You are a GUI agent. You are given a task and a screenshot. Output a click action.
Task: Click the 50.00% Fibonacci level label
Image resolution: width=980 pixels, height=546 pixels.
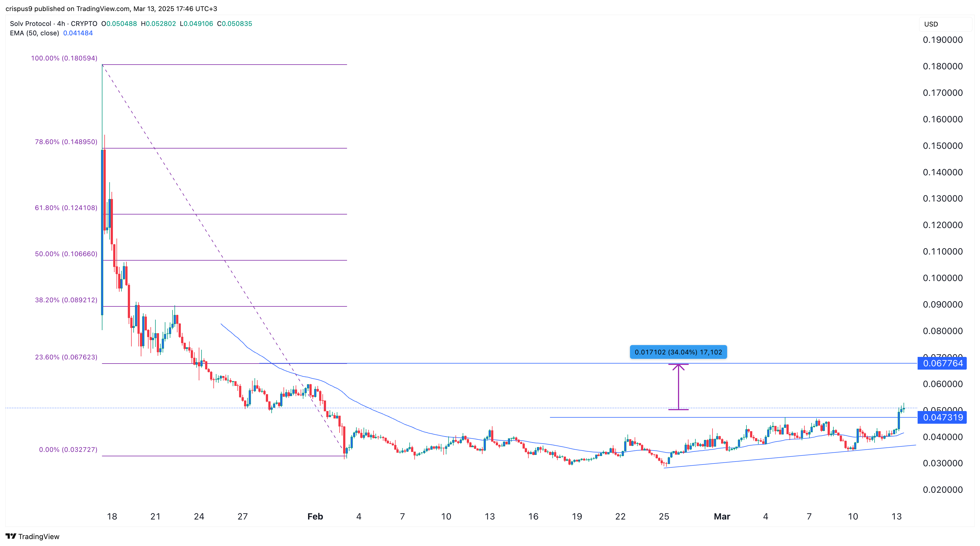(x=66, y=254)
